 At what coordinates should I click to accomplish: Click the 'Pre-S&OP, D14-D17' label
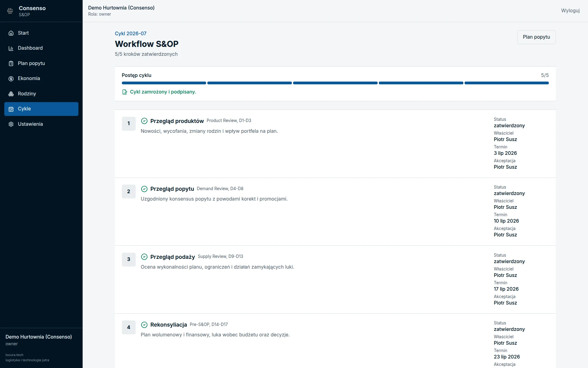pos(209,324)
